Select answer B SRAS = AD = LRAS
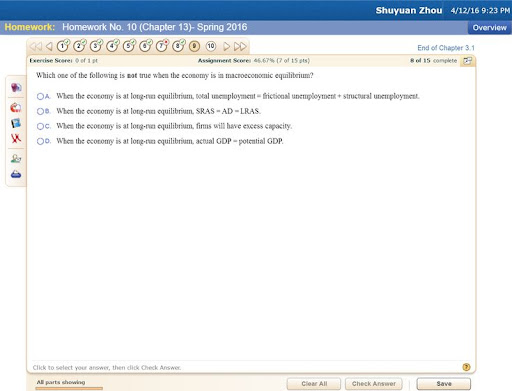The width and height of the screenshot is (512, 391). (40, 111)
